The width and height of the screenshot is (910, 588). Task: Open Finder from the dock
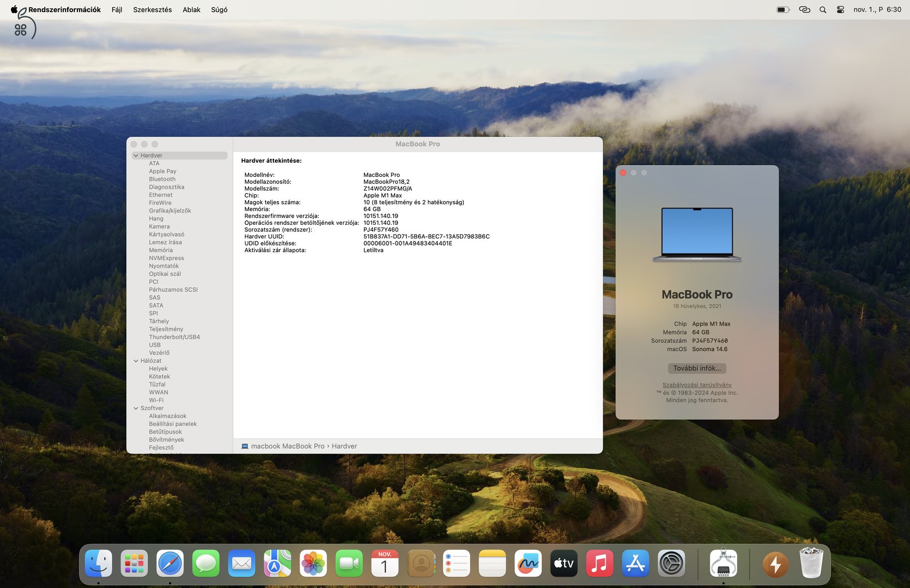click(x=99, y=563)
